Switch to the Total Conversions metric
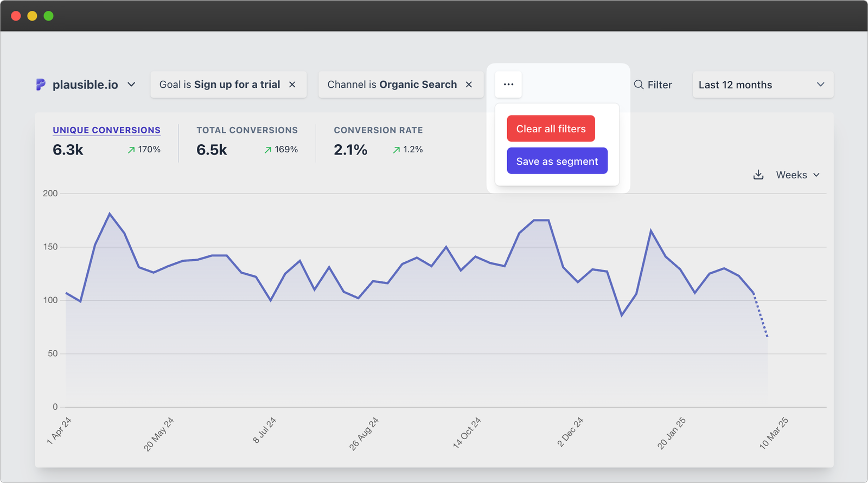This screenshot has width=868, height=483. (x=247, y=130)
